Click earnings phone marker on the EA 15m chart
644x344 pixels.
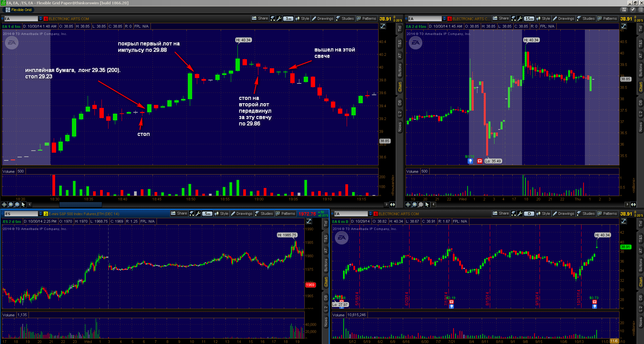(480, 161)
